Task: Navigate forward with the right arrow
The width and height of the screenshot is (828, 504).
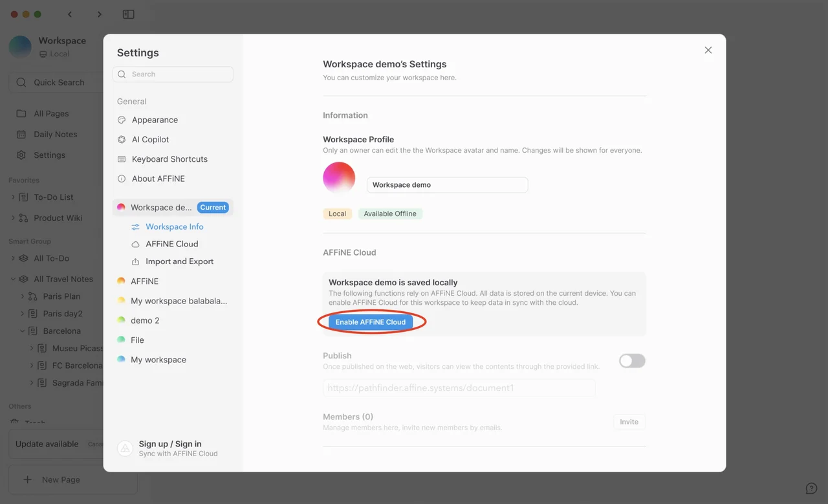Action: [99, 14]
